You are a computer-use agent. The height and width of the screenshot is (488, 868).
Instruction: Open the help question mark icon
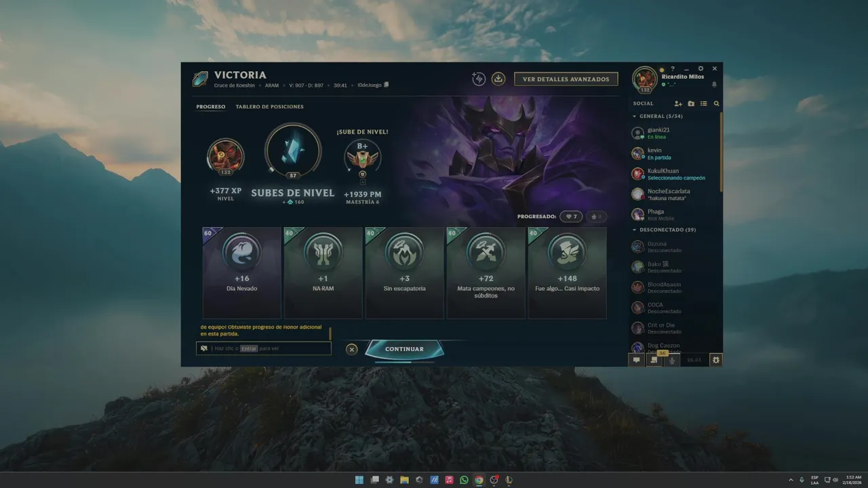point(673,68)
